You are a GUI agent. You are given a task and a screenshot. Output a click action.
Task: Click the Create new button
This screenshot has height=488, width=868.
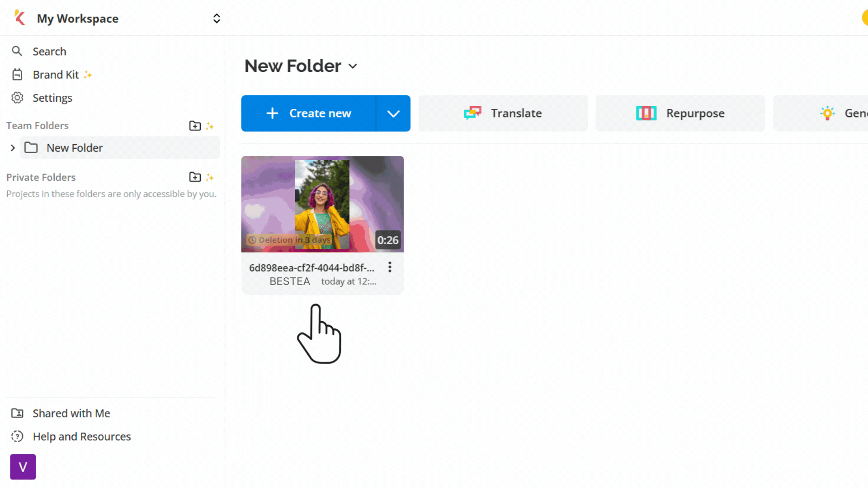309,113
